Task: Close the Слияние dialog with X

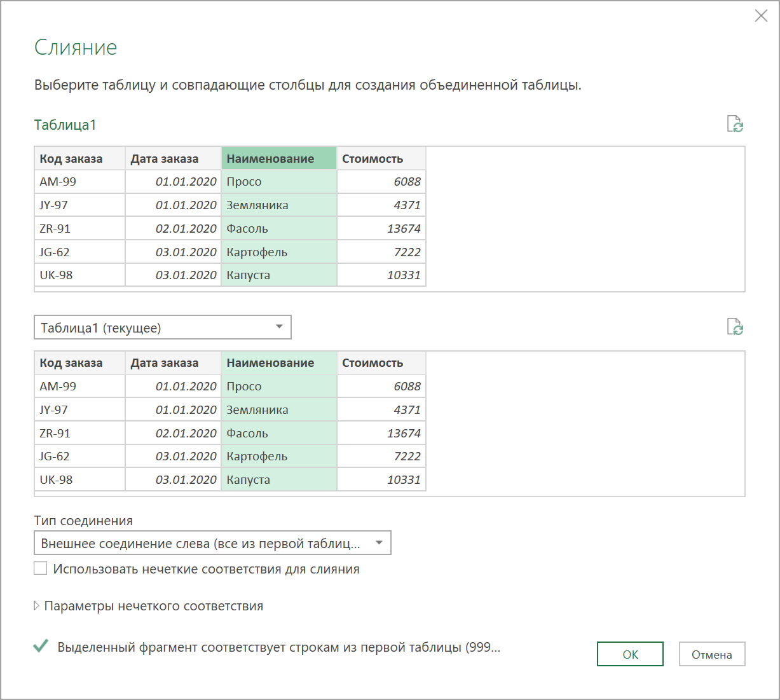Action: 761,16
